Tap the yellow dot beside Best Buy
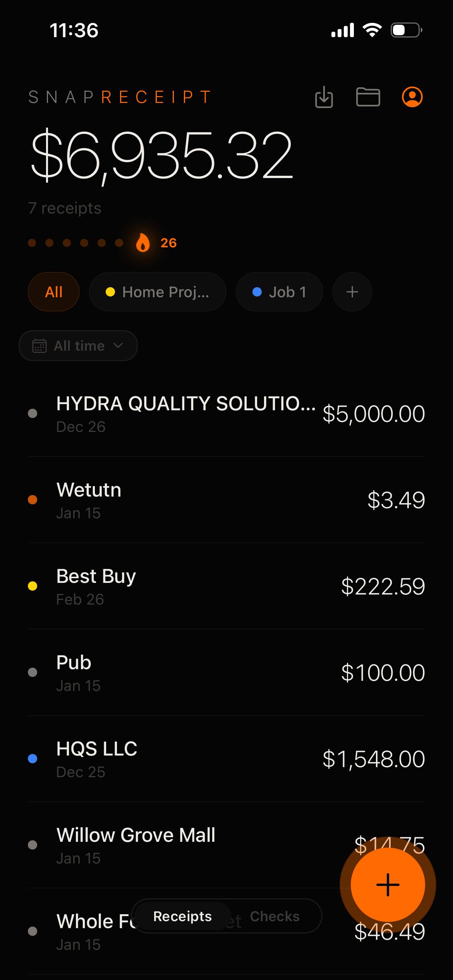The image size is (453, 980). [x=33, y=586]
